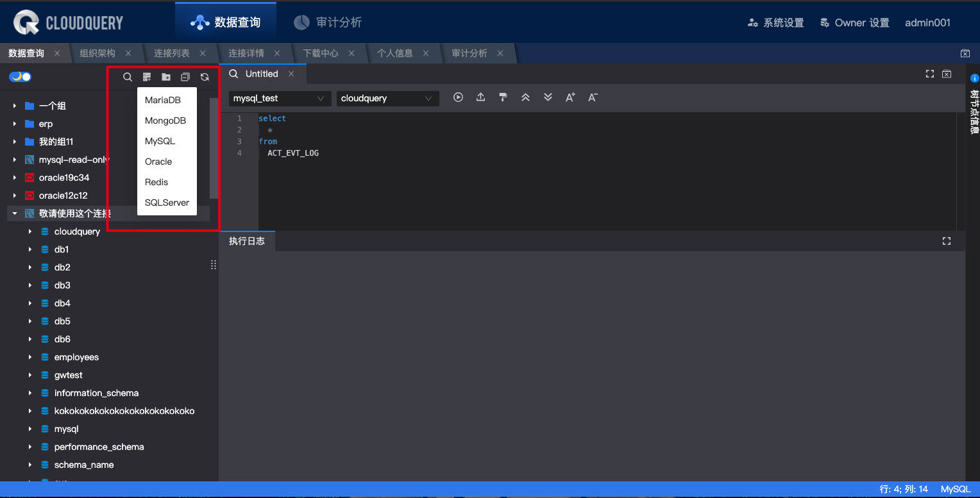The width and height of the screenshot is (980, 498).
Task: Open the mysql_test connection dropdown
Action: 280,98
